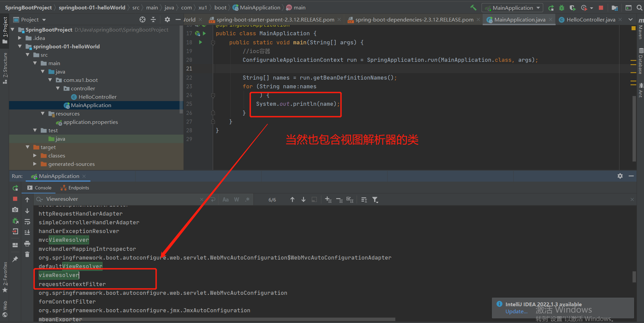Collapse the SpringBootProject root node
The image size is (644, 323).
tap(13, 30)
